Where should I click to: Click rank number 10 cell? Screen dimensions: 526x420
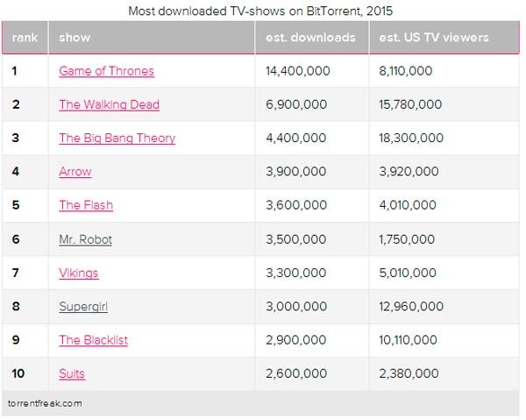(x=18, y=374)
